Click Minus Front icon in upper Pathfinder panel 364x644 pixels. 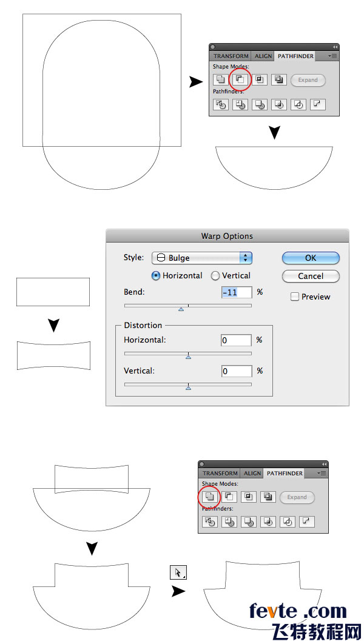click(x=240, y=79)
